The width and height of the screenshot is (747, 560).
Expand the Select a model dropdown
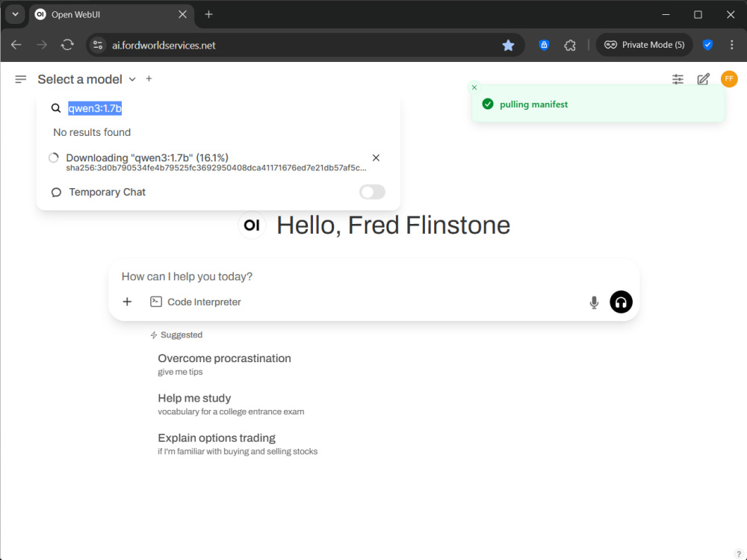pos(87,79)
